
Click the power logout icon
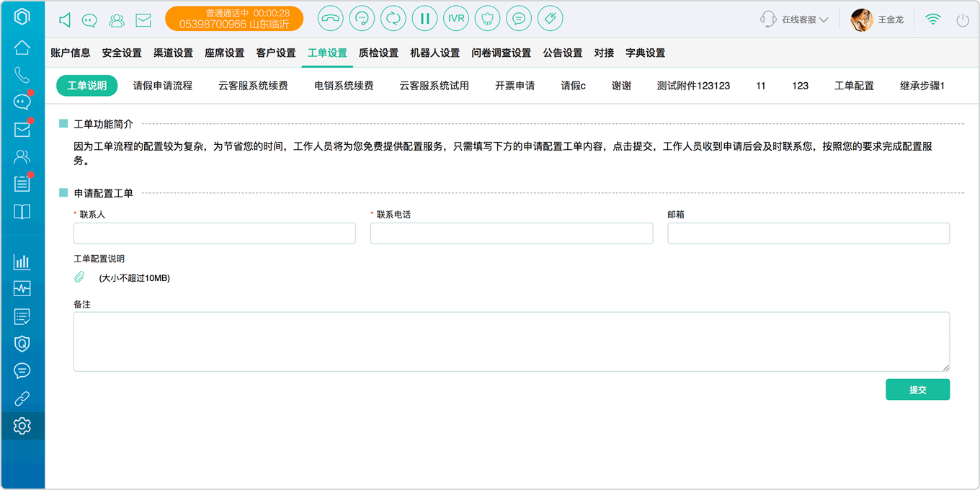click(963, 20)
